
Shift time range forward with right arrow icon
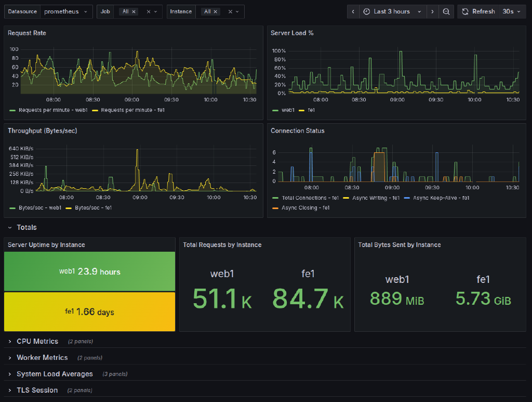click(x=433, y=11)
